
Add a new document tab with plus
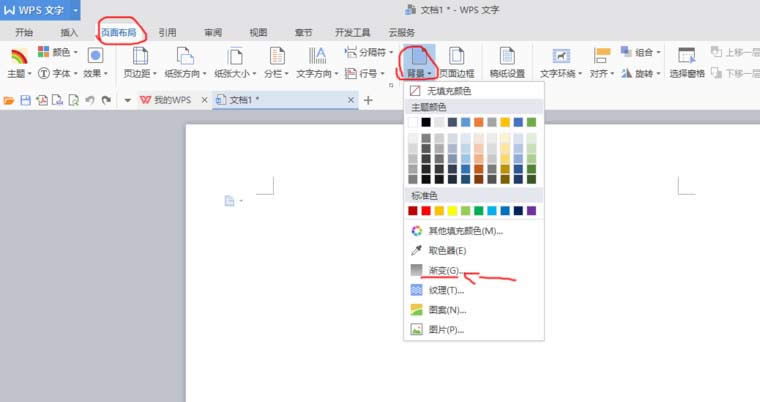(x=368, y=100)
